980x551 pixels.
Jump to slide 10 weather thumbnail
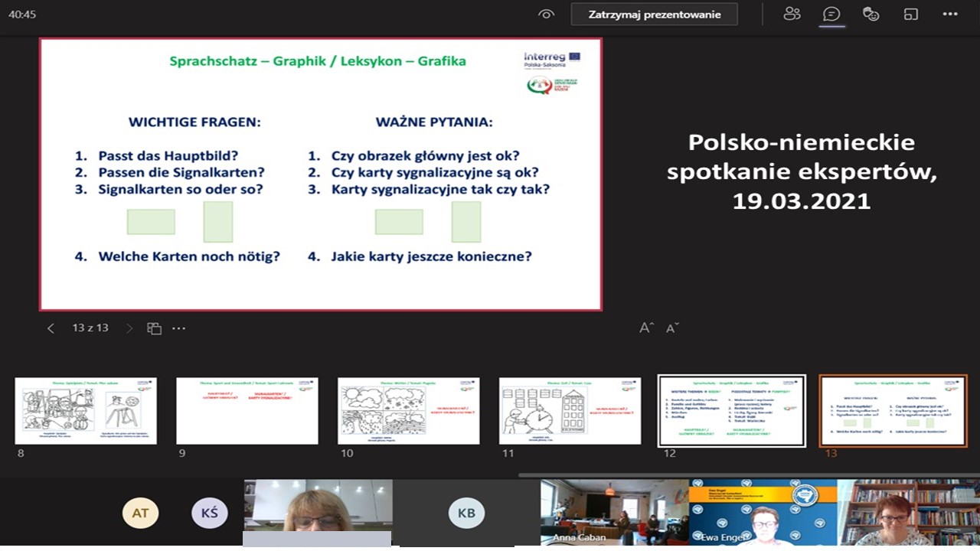(409, 411)
